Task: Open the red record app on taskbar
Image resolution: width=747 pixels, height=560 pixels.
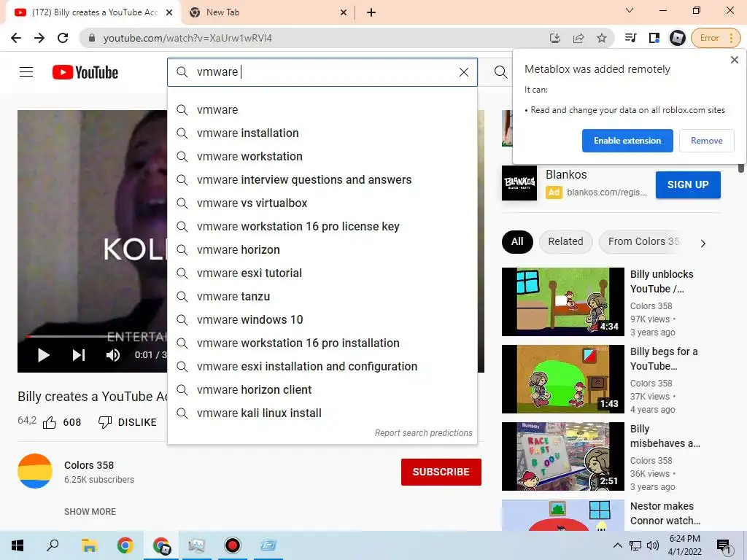Action: tap(233, 545)
